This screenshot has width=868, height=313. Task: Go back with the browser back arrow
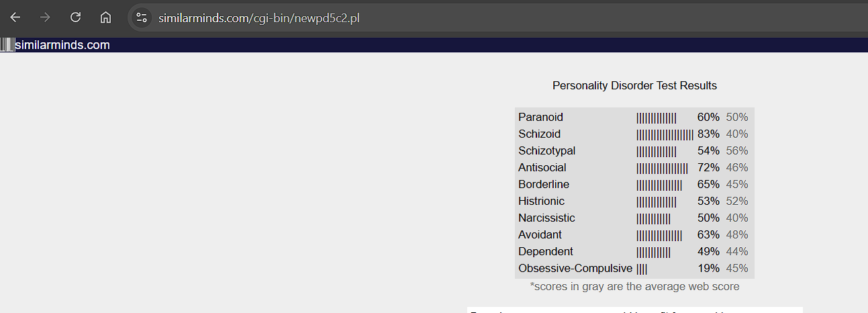coord(15,17)
